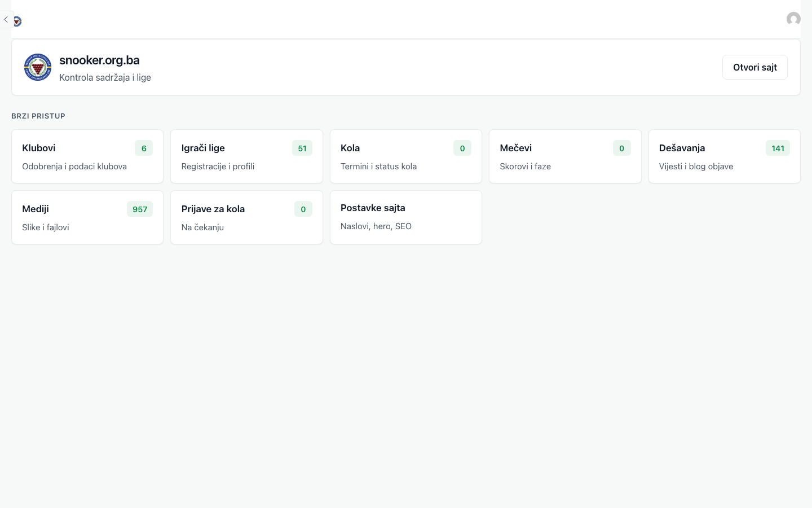Open the Mečevi card
Viewport: 812px width, 508px height.
pos(565,156)
